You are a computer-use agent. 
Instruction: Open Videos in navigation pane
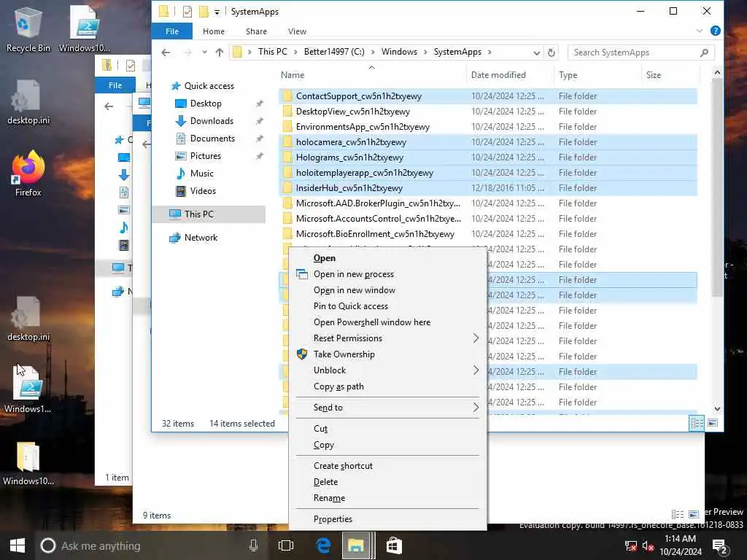click(x=203, y=191)
